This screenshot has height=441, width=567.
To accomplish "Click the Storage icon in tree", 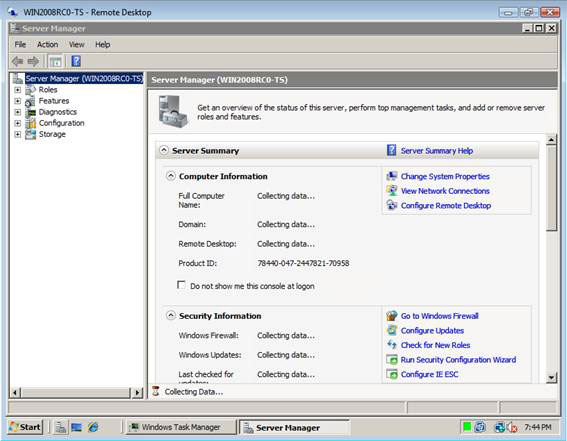I will click(30, 134).
